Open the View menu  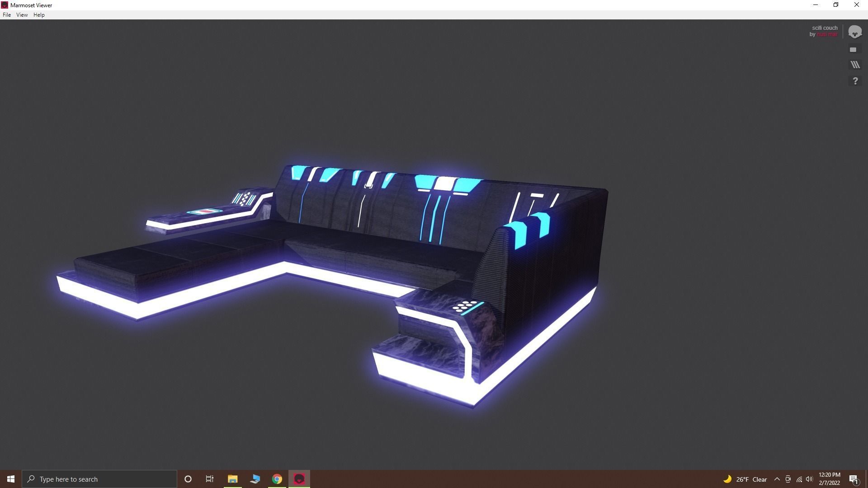pyautogui.click(x=22, y=15)
